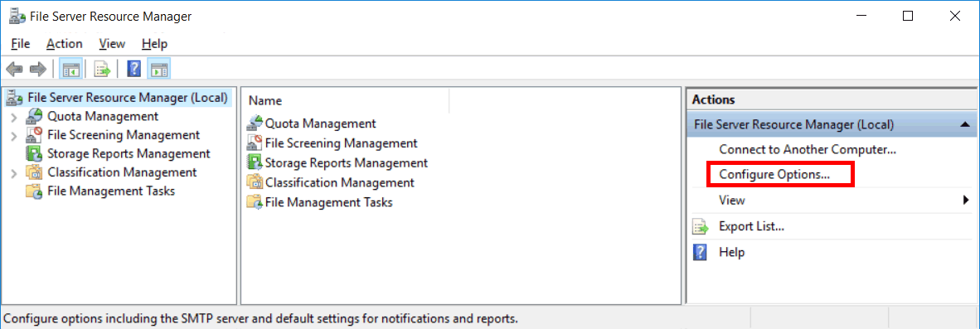Screen dimensions: 980x329
Task: Open the Action menu
Action: (65, 44)
